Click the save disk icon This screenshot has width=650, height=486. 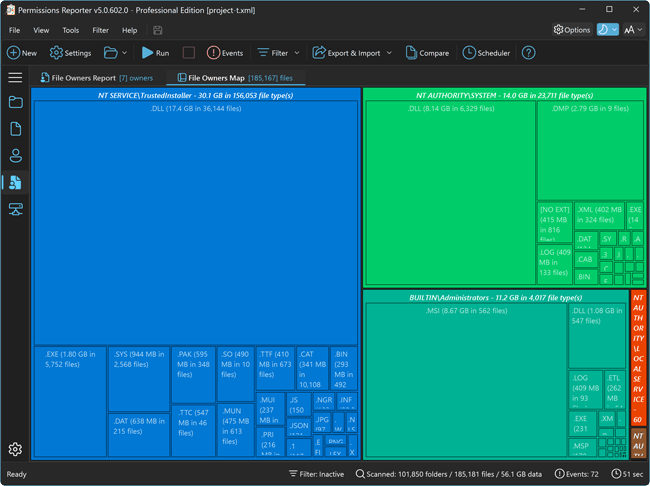coord(158,30)
